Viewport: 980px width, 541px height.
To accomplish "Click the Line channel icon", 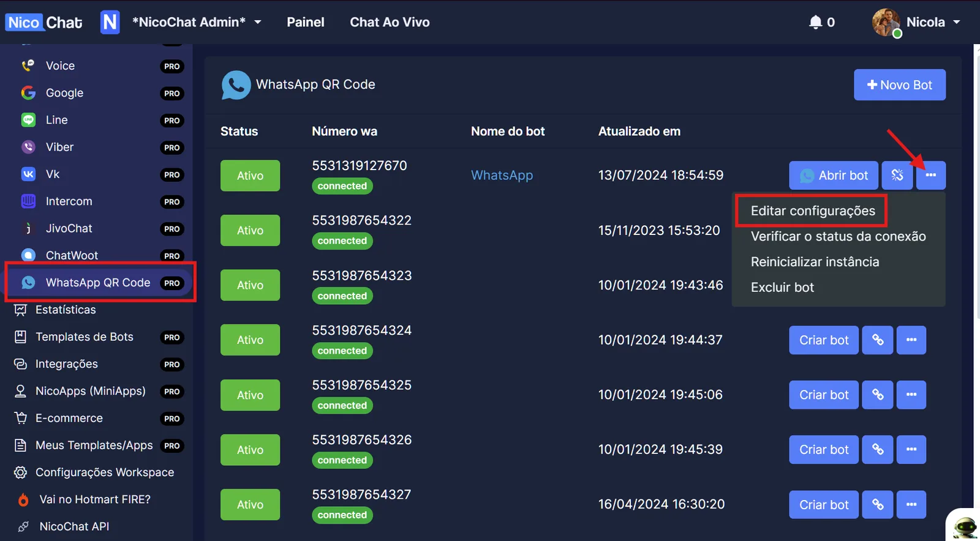I will [x=28, y=120].
